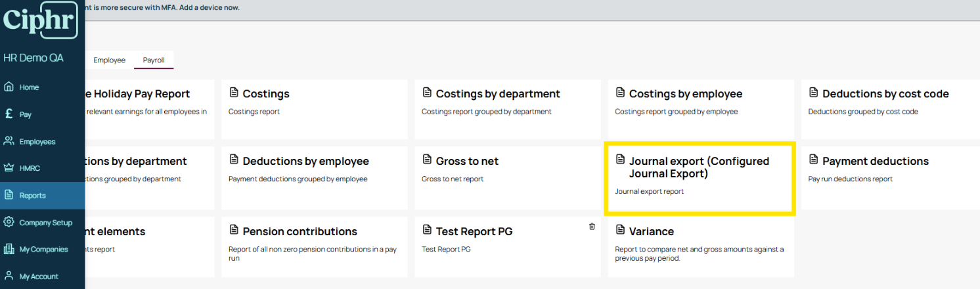Open the Payment deductions report title
980x289 pixels.
[876, 161]
